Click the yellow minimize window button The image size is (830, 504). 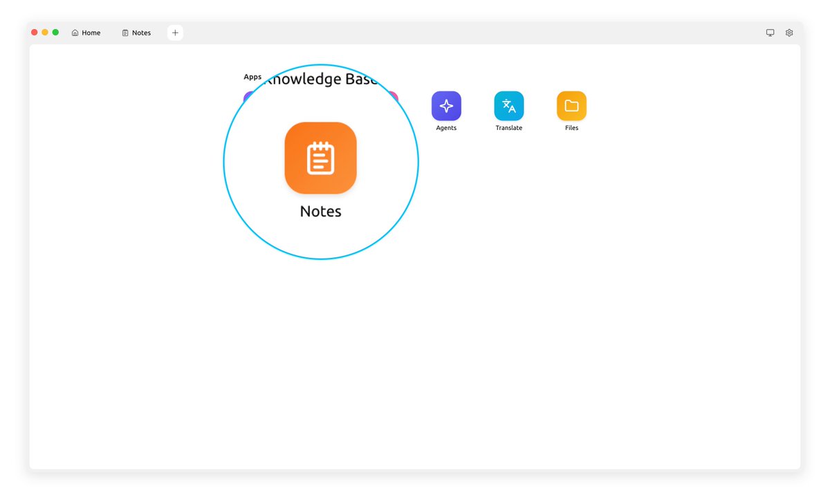click(45, 32)
